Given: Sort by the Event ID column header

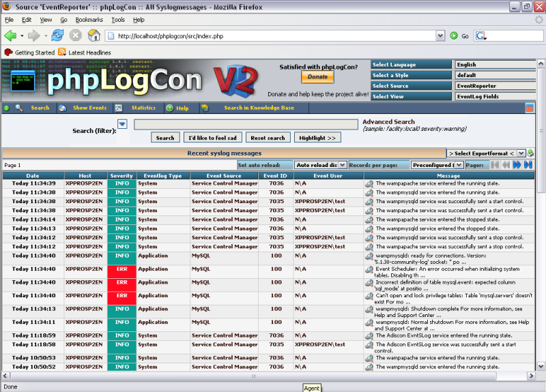Looking at the screenshot, I should [x=276, y=176].
